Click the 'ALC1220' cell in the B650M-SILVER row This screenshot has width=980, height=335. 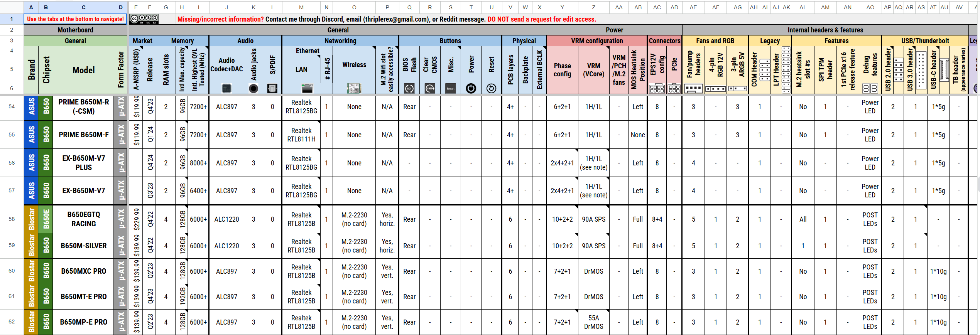(226, 246)
